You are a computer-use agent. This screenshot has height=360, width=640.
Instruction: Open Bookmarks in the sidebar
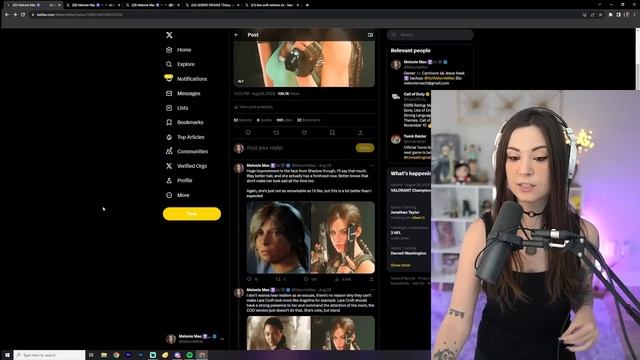pyautogui.click(x=184, y=122)
